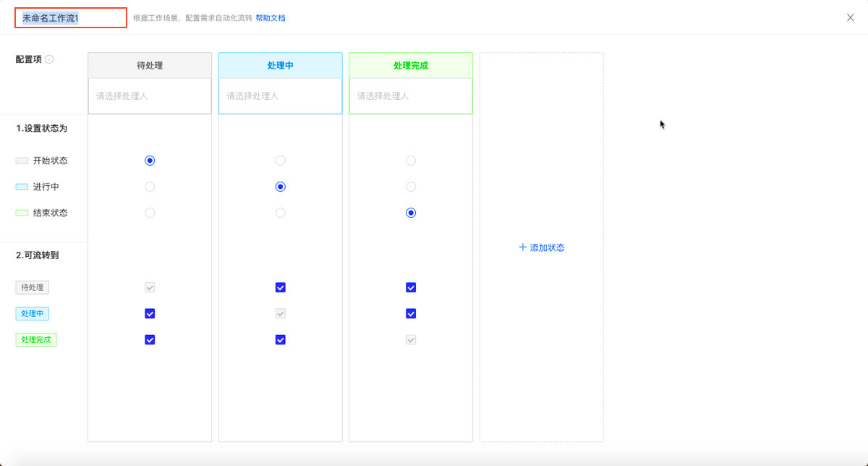Screen dimensions: 868x466
Task: Select 进行中 radio in 待处理 column
Action: tap(150, 187)
